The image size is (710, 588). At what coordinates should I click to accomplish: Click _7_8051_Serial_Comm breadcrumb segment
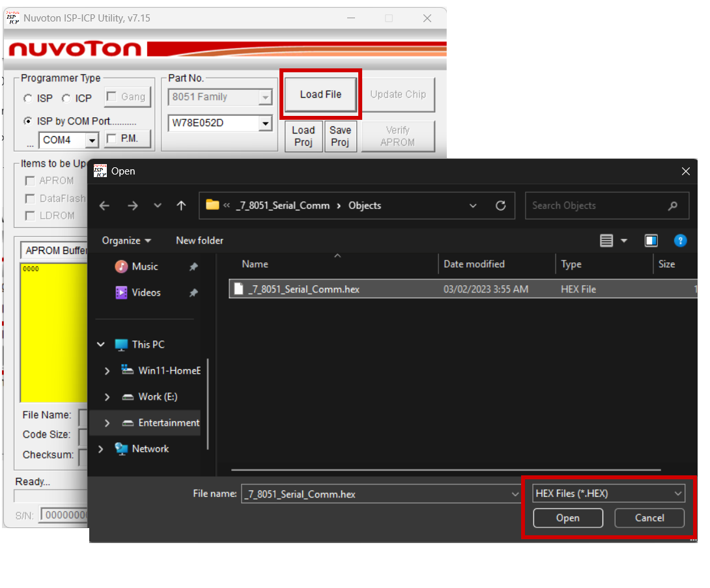pos(283,206)
